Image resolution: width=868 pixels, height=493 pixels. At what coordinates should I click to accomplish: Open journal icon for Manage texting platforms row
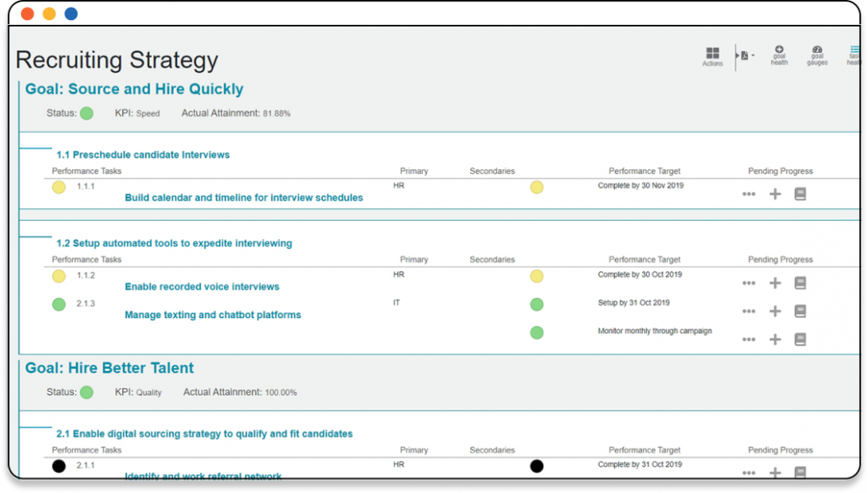coord(800,311)
